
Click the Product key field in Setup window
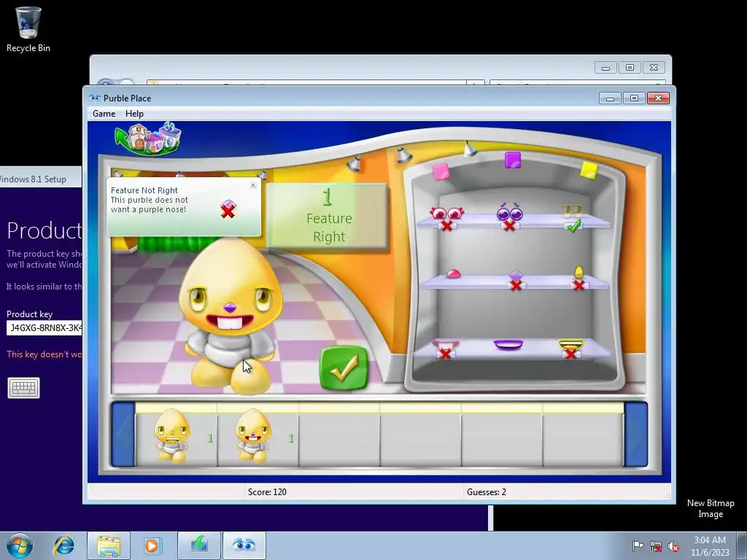click(x=44, y=328)
